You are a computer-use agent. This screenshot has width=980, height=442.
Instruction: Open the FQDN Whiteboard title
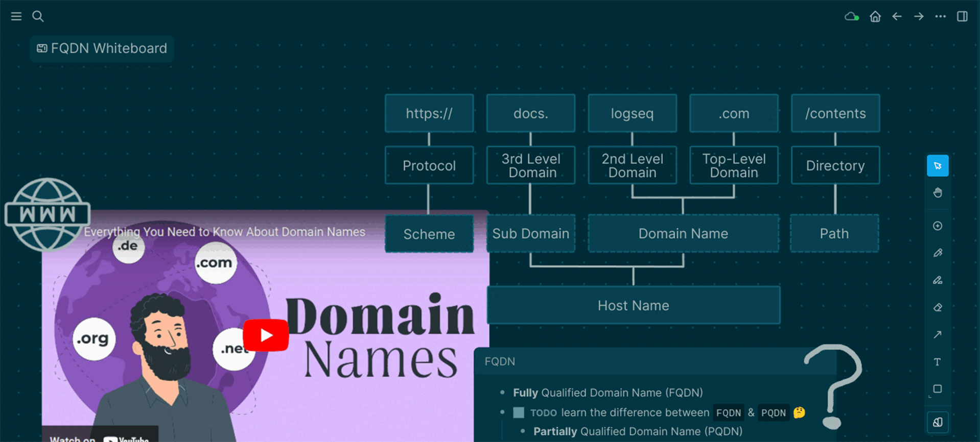(102, 48)
